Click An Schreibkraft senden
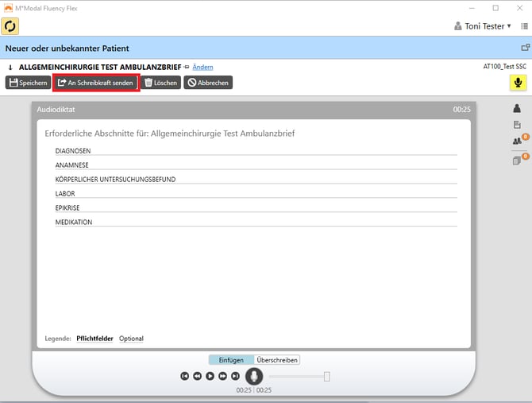The width and height of the screenshot is (532, 403). click(95, 83)
